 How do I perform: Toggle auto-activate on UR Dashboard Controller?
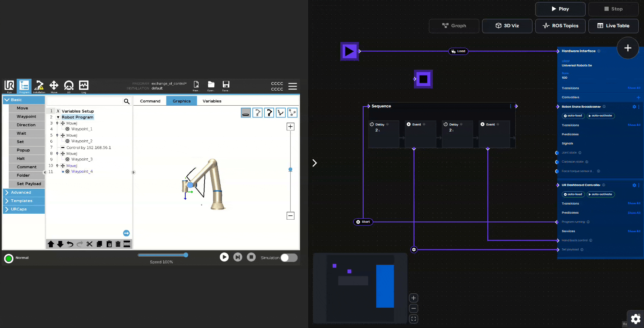[600, 194]
